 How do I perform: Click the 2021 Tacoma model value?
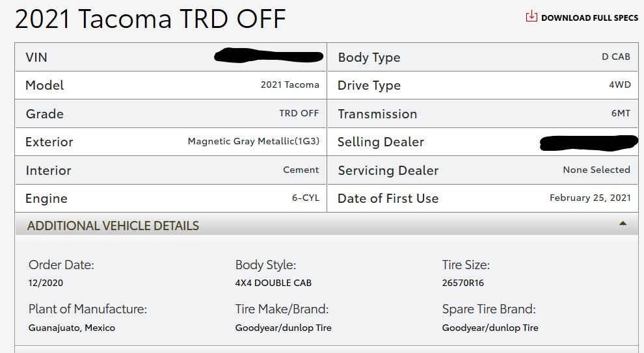290,85
